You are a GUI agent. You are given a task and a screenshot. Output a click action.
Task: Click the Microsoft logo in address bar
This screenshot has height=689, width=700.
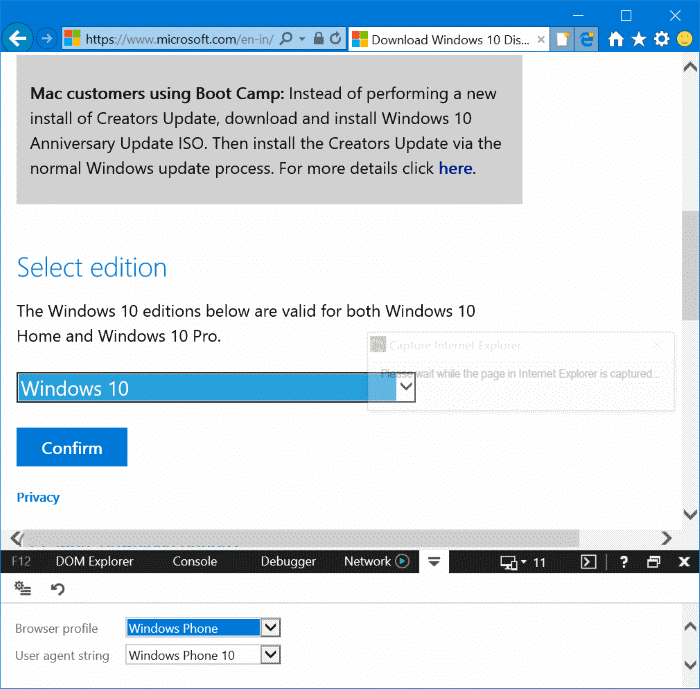pyautogui.click(x=72, y=39)
